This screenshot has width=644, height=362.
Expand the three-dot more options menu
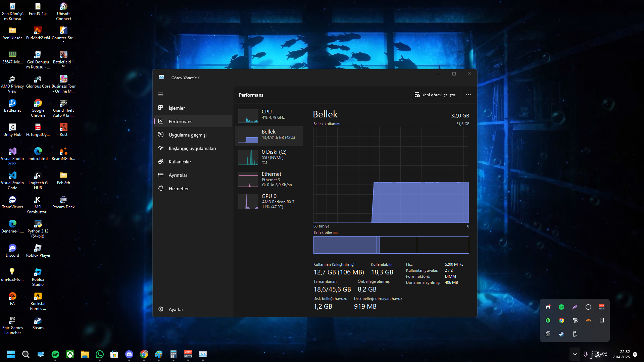click(x=468, y=95)
